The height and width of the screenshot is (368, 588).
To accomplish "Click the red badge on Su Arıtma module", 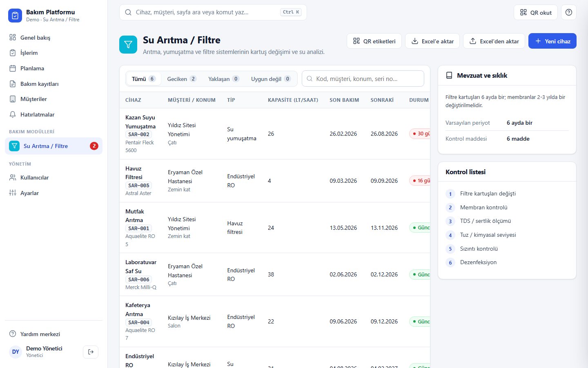I will (94, 146).
